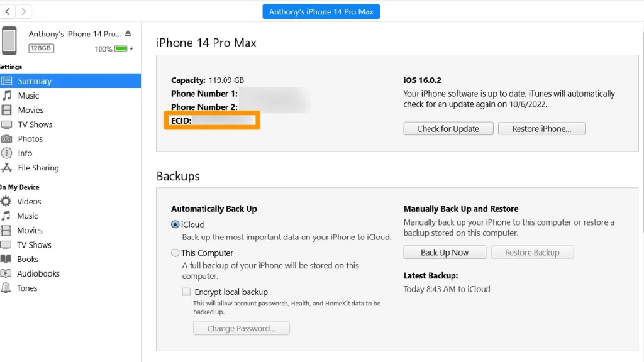The height and width of the screenshot is (362, 644).
Task: Open the Photos camera icon in Settings
Action: coord(6,139)
